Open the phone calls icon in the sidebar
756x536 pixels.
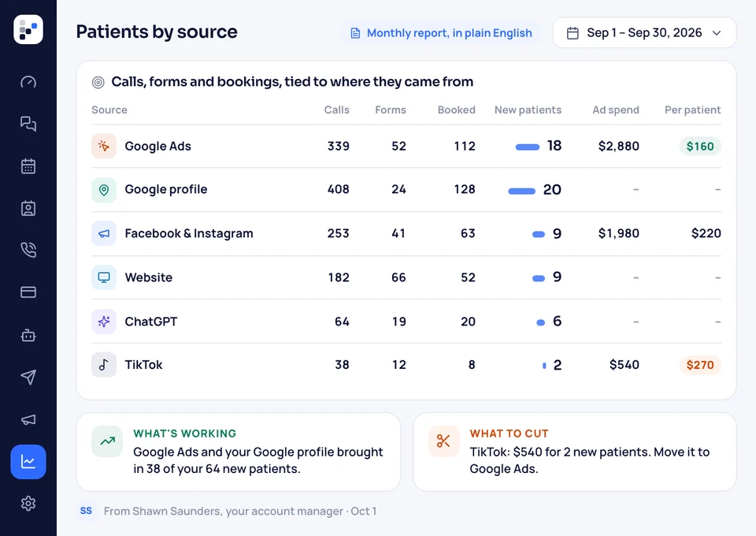[x=28, y=250]
